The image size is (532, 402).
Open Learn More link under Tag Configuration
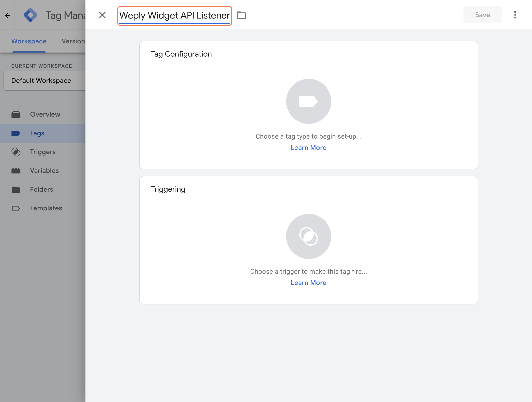[308, 148]
